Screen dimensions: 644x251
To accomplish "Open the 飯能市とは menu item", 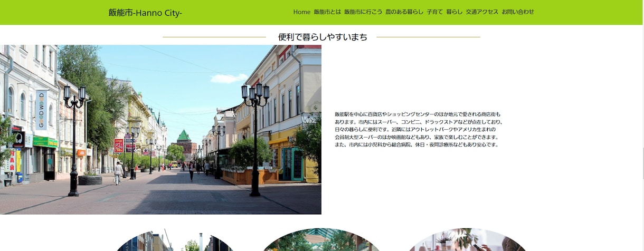I will click(x=327, y=12).
